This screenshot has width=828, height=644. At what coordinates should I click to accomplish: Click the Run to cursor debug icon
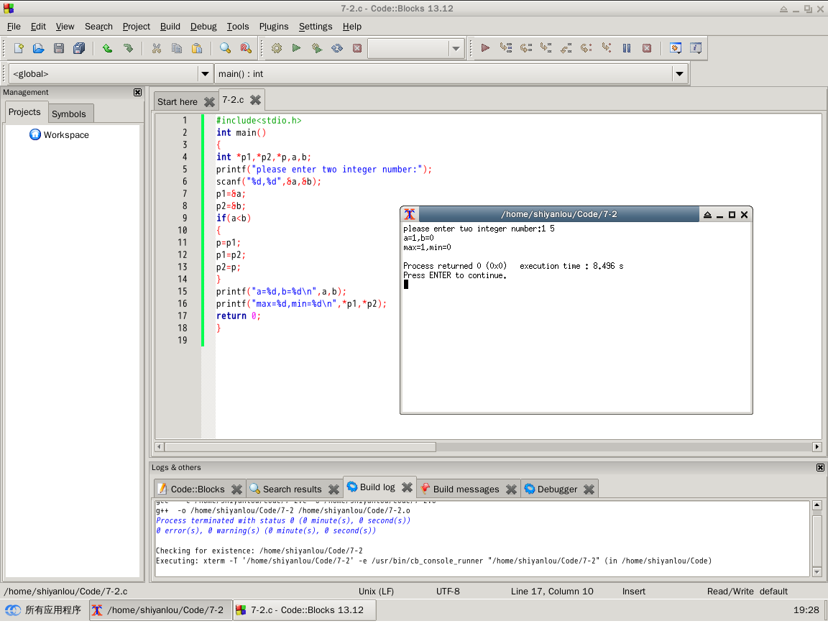tap(506, 49)
